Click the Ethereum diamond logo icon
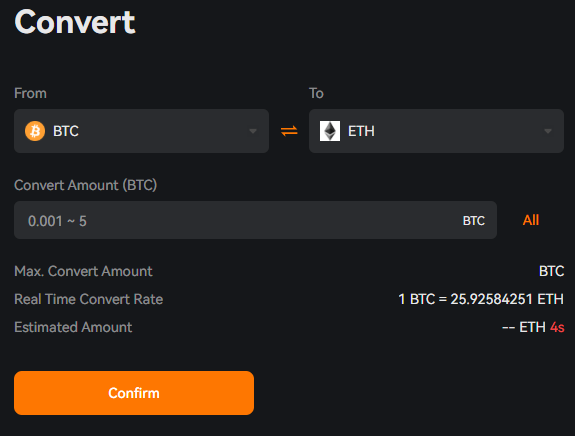 point(330,131)
